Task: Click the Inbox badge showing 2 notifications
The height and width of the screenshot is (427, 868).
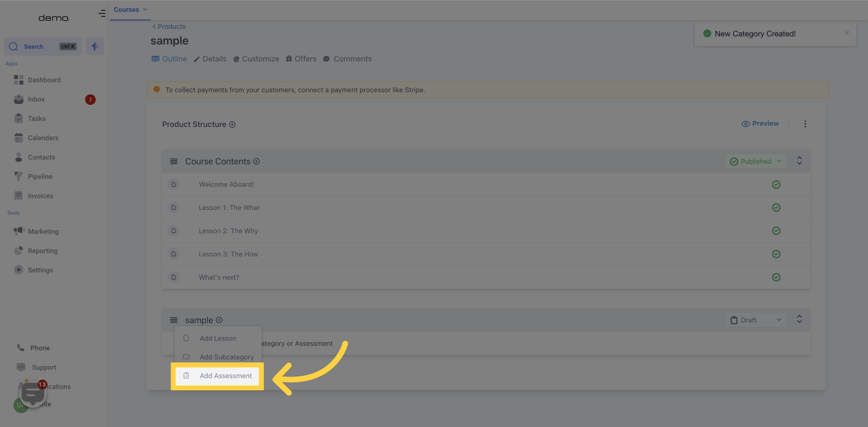Action: tap(90, 100)
